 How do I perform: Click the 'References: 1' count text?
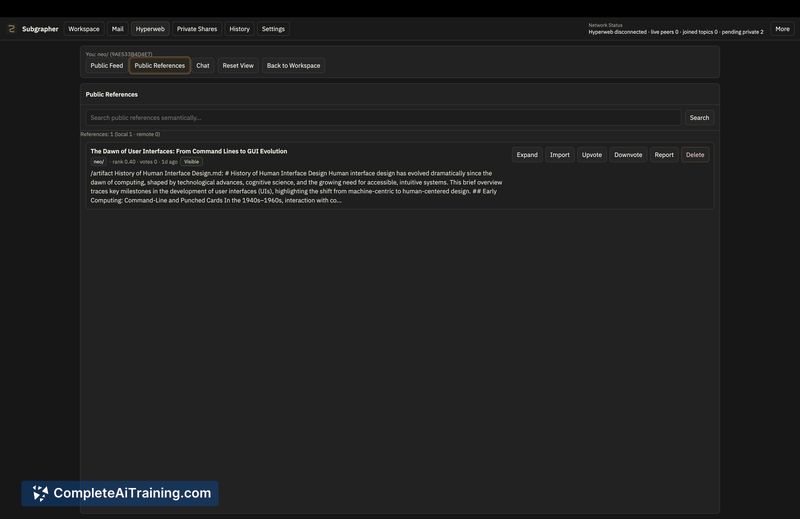(120, 134)
